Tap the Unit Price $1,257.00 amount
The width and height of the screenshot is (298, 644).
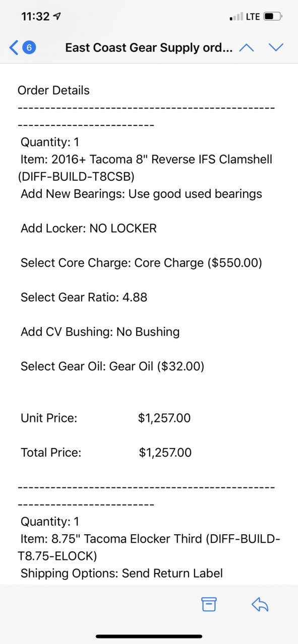click(x=164, y=418)
